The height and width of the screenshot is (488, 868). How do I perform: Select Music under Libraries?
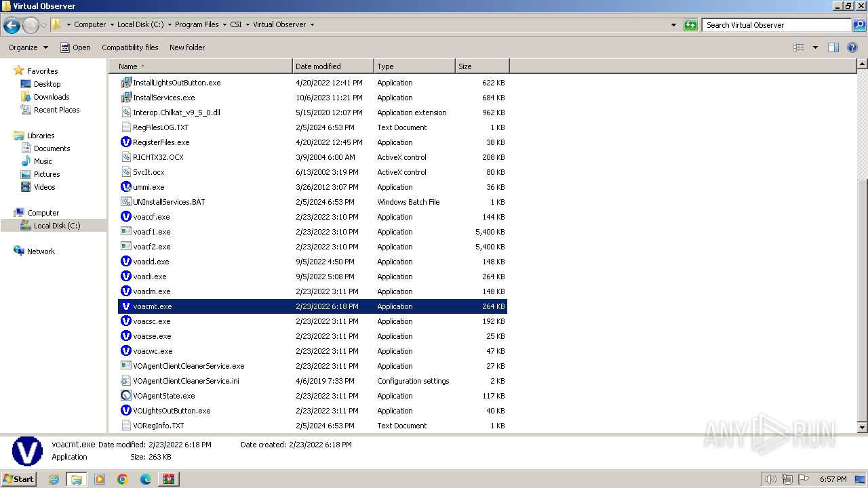[43, 161]
